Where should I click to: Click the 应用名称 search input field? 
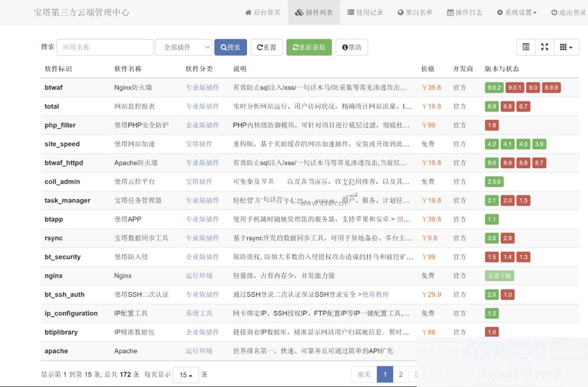click(105, 47)
